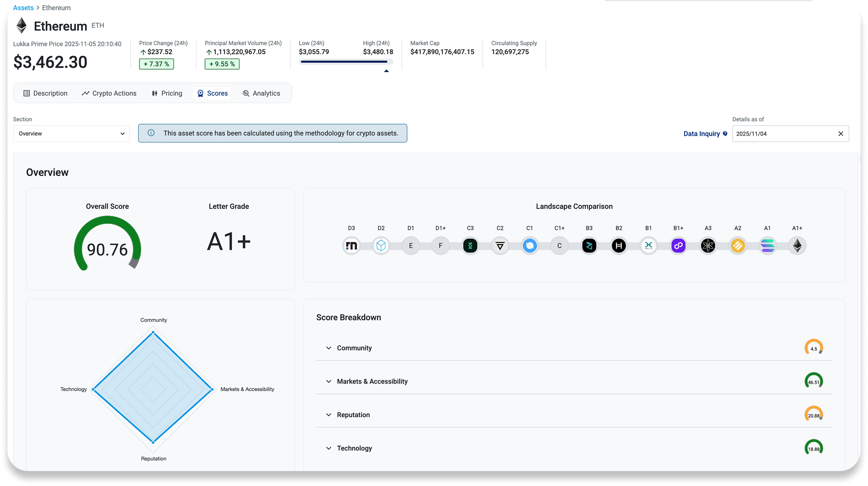The width and height of the screenshot is (868, 486).
Task: Click the C3 grade coin icon
Action: click(470, 246)
